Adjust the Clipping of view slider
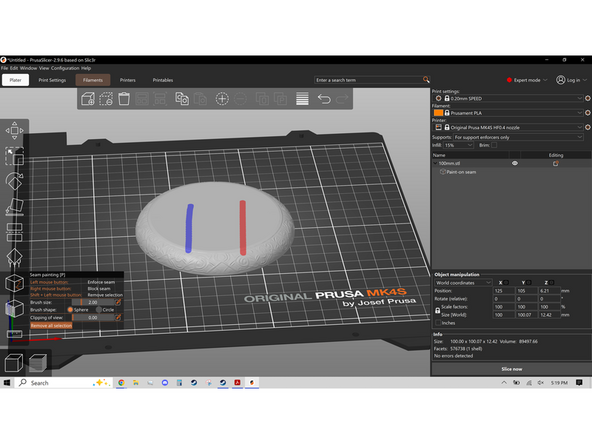The width and height of the screenshot is (592, 444). pyautogui.click(x=93, y=318)
